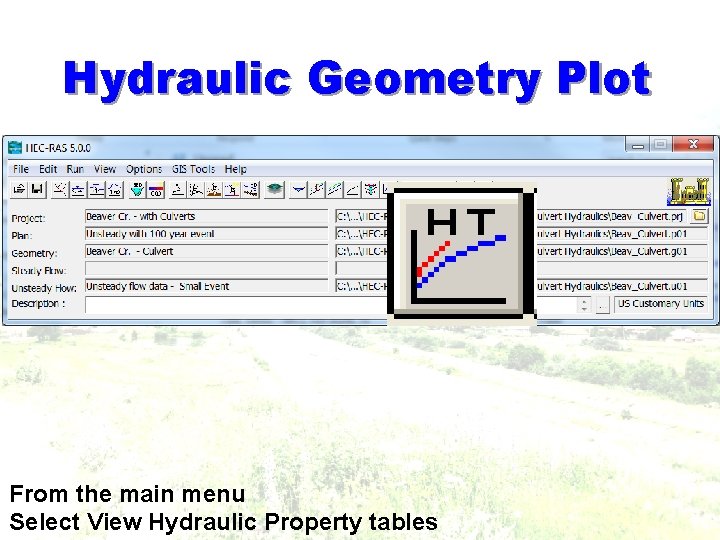Screen dimensions: 720x540
Task: Open the GIS Tools menu
Action: [193, 169]
